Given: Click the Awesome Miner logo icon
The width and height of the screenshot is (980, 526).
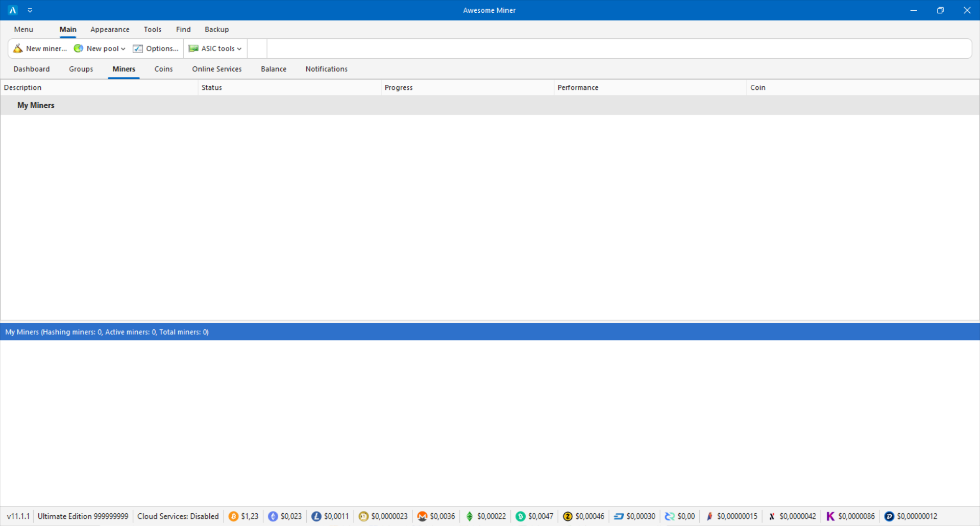Looking at the screenshot, I should click(13, 10).
